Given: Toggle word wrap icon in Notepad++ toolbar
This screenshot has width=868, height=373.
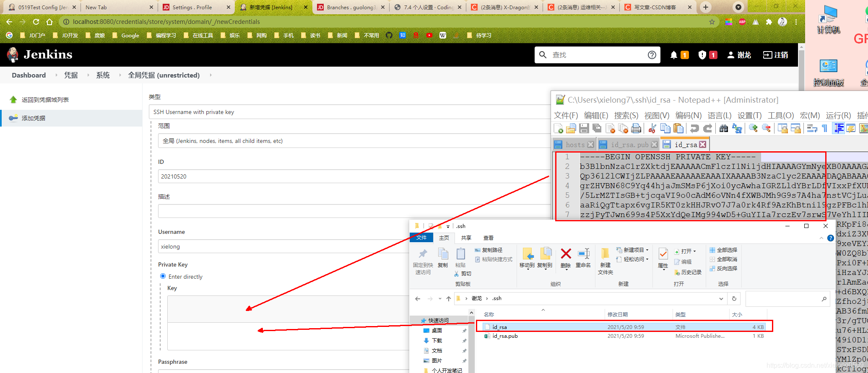Looking at the screenshot, I should click(812, 128).
